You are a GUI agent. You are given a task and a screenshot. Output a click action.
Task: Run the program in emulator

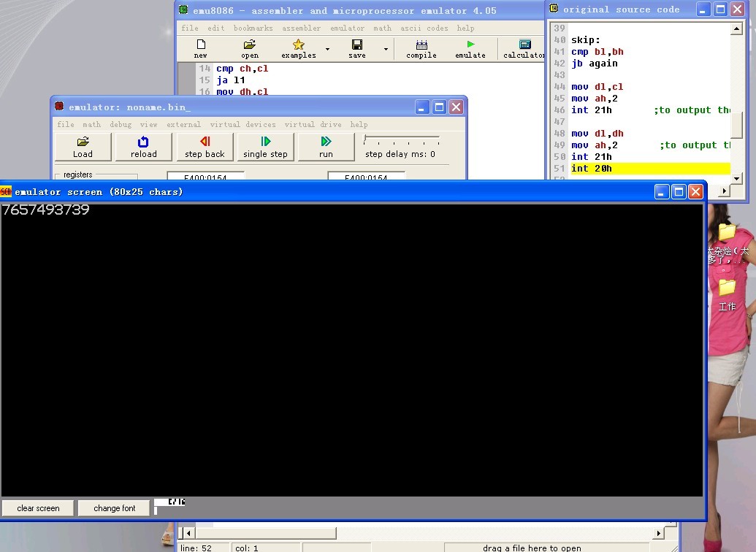pyautogui.click(x=326, y=147)
